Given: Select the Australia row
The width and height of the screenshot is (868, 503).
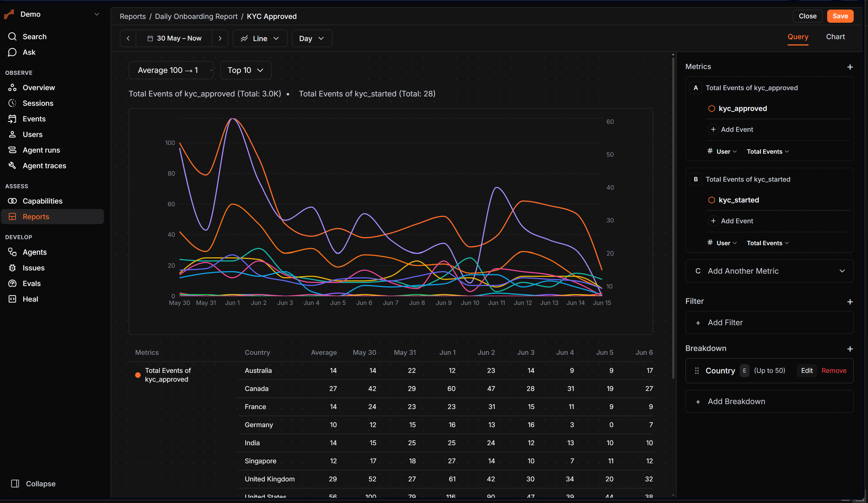Looking at the screenshot, I should 445,371.
